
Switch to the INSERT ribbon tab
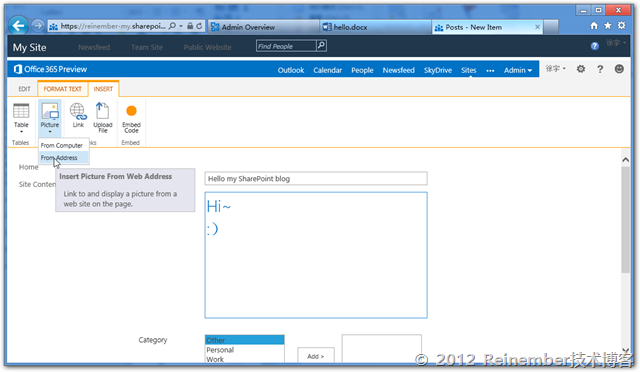pyautogui.click(x=103, y=89)
